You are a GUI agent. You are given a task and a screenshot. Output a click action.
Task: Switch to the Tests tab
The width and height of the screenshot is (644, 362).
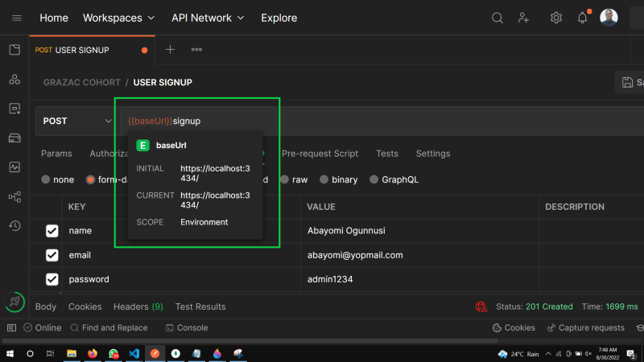(387, 154)
